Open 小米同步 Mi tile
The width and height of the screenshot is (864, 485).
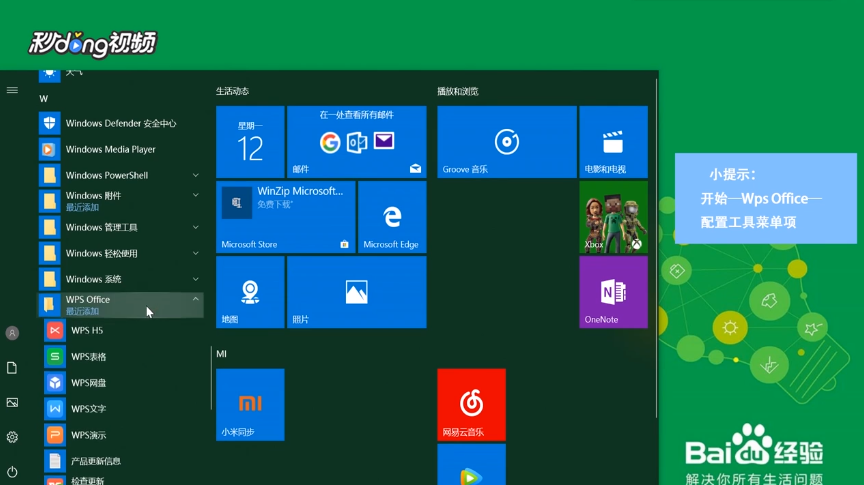point(250,405)
